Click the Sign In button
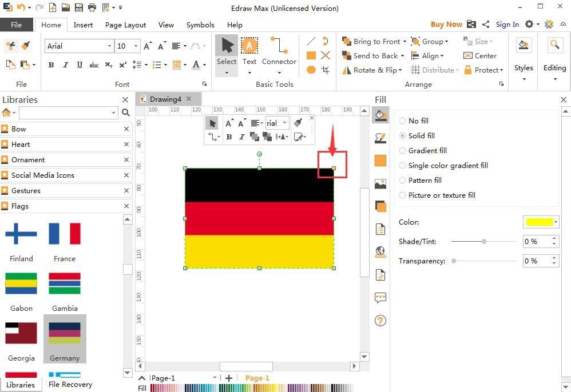 click(507, 25)
